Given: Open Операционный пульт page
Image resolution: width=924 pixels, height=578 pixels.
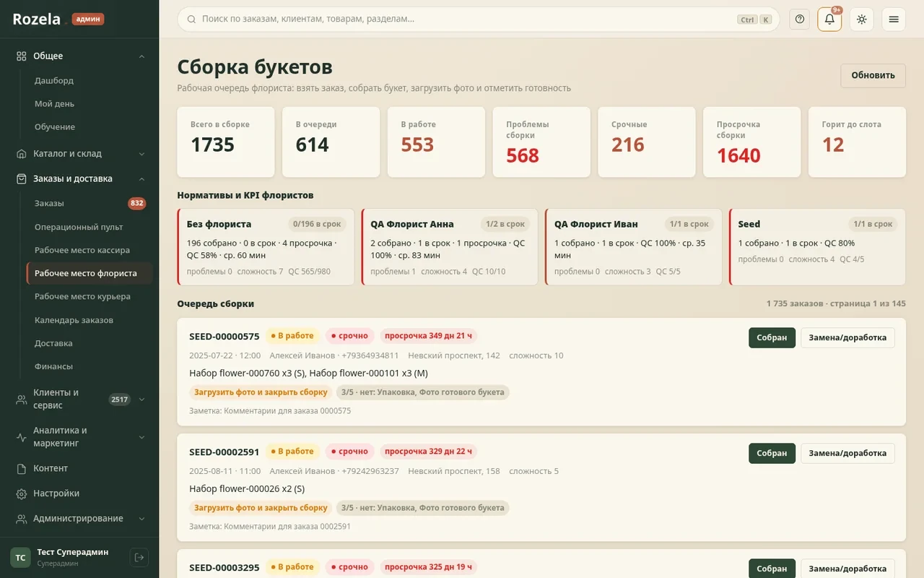Looking at the screenshot, I should (x=90, y=227).
